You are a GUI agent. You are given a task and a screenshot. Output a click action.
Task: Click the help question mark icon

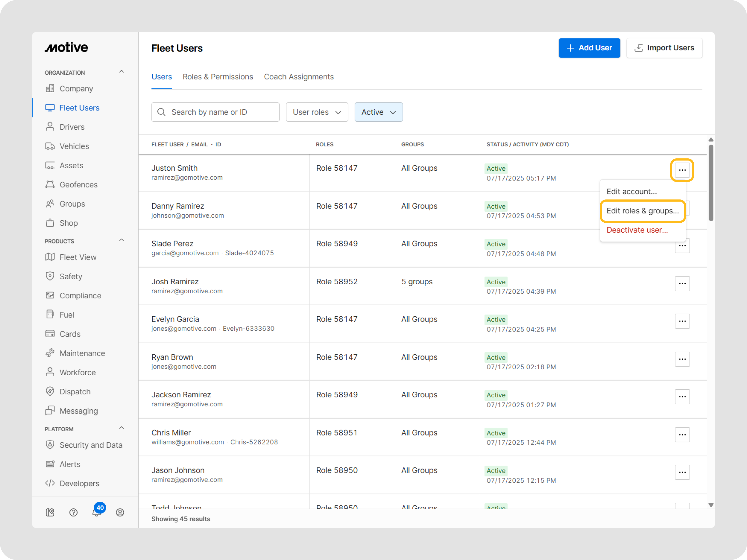[73, 512]
